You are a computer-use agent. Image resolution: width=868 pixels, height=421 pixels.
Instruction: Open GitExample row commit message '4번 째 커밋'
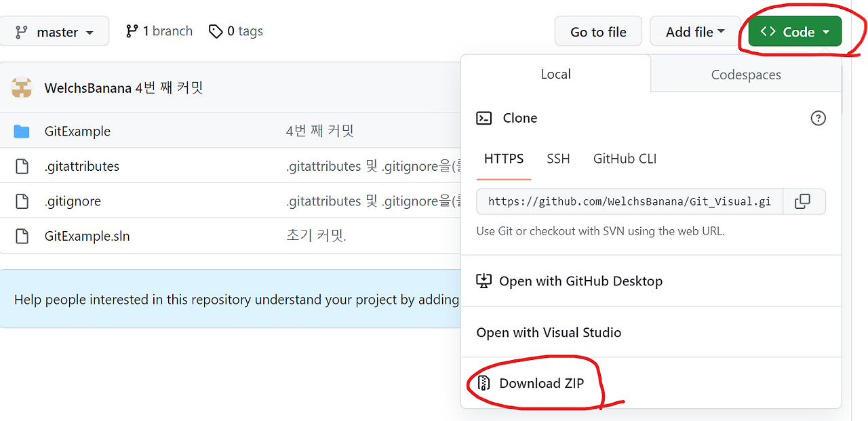(x=320, y=131)
